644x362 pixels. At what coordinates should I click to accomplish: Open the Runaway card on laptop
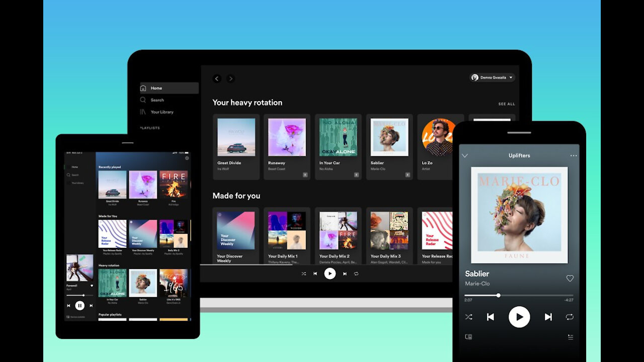[x=287, y=147]
